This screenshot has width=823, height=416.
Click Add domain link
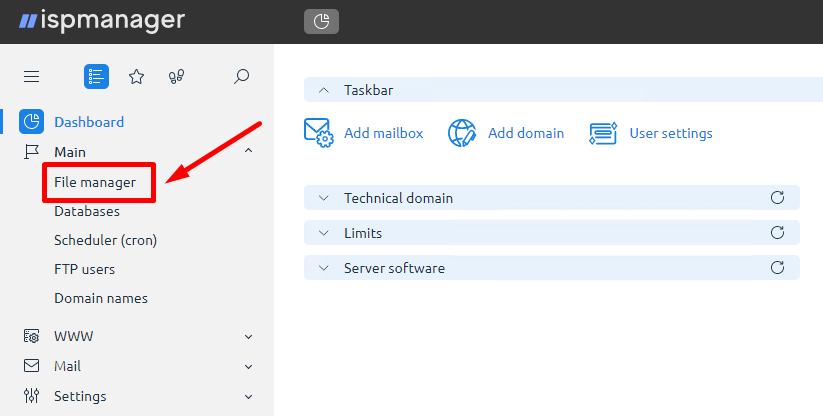click(x=526, y=133)
